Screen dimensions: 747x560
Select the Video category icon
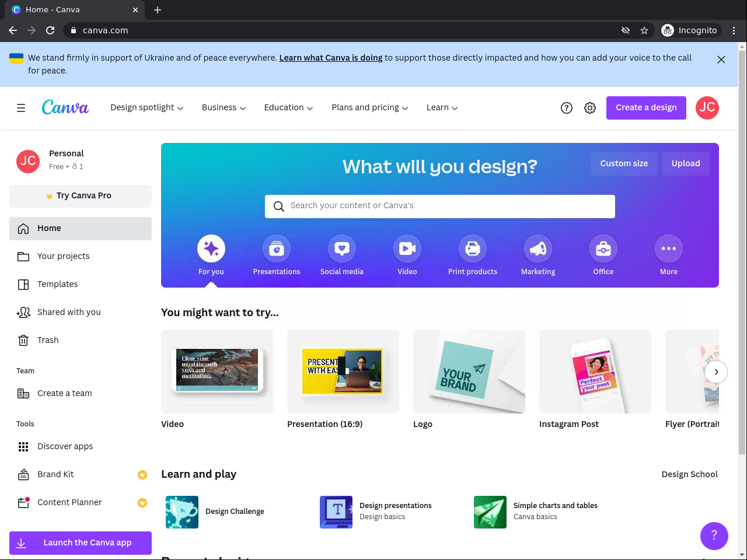coord(407,249)
